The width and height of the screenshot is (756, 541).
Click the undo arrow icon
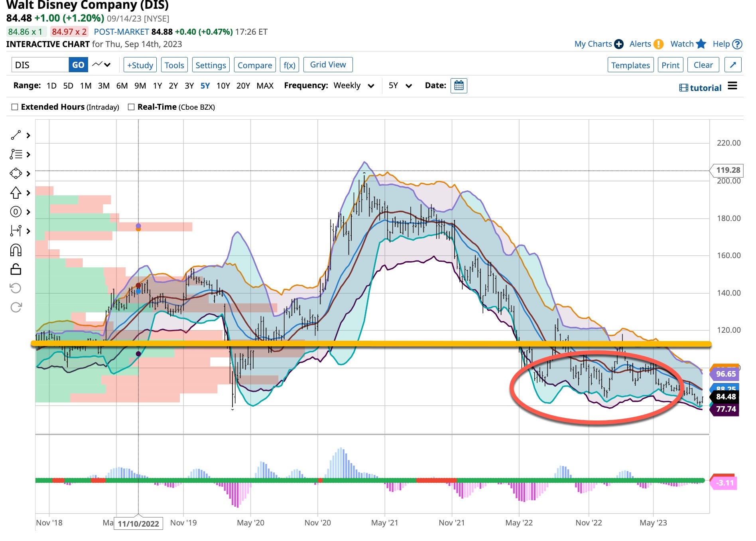[16, 288]
